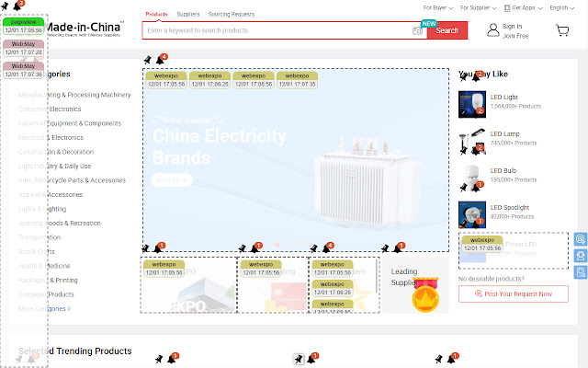Click the WebStay tag stamped 17:07:36
Screen dimensions: 588x368
[23, 70]
